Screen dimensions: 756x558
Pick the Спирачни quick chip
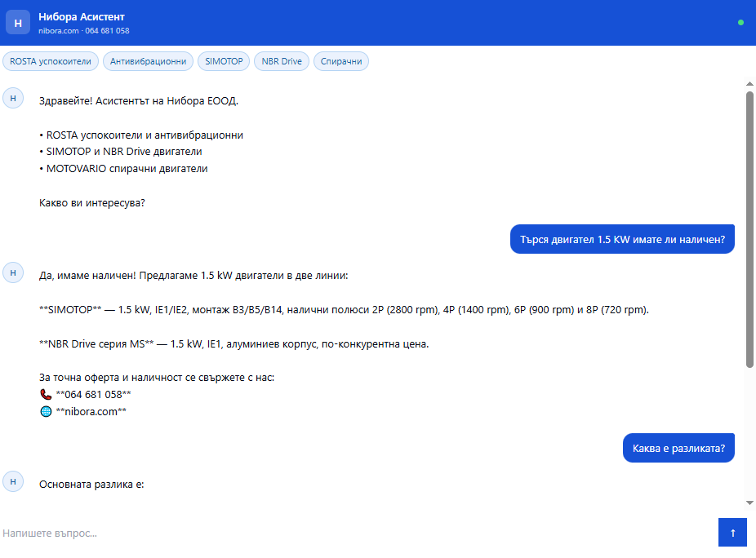(x=341, y=61)
